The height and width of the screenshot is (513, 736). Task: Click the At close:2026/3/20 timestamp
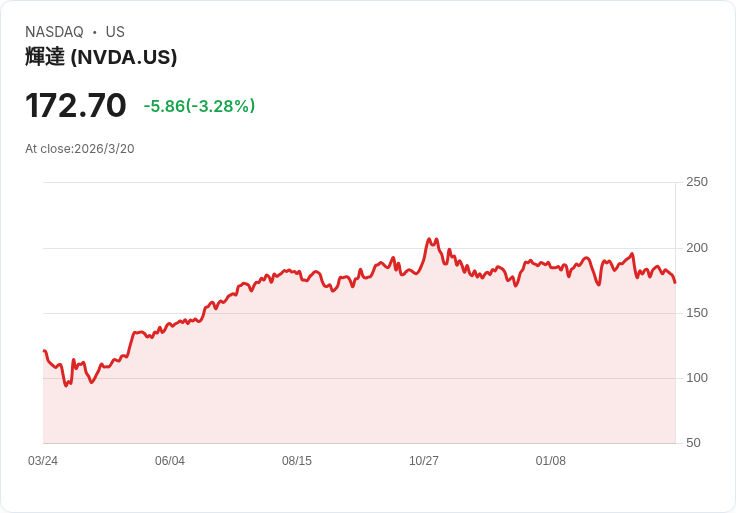(80, 149)
